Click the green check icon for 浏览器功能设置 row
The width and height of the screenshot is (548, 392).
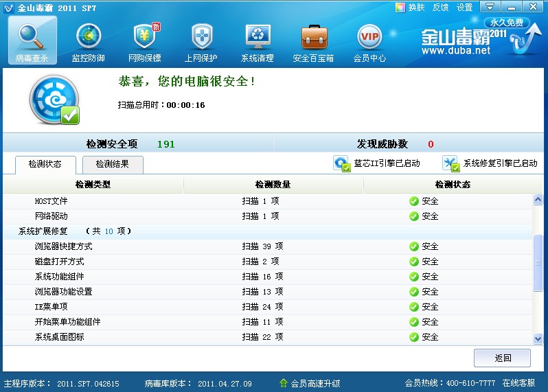point(414,292)
